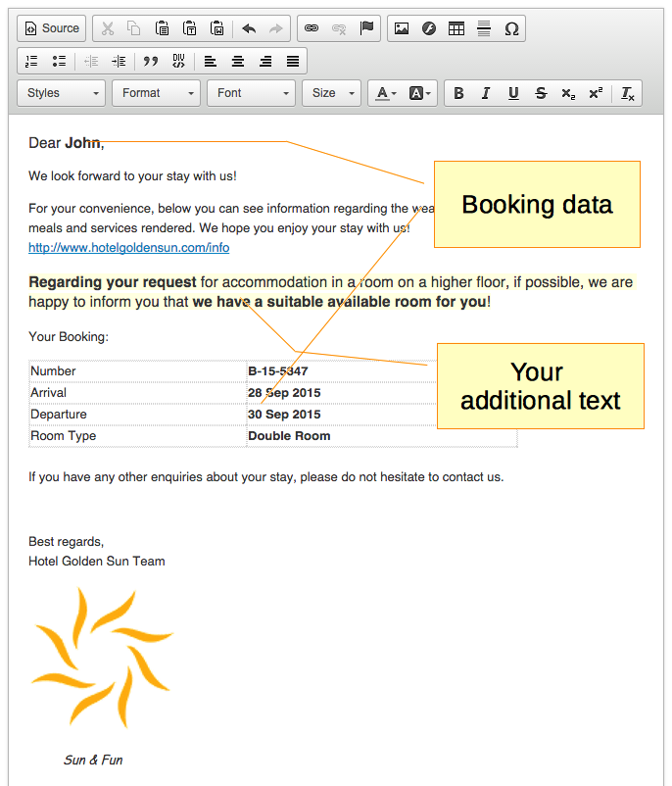Open the Styles dropdown
The image size is (672, 786).
[61, 93]
